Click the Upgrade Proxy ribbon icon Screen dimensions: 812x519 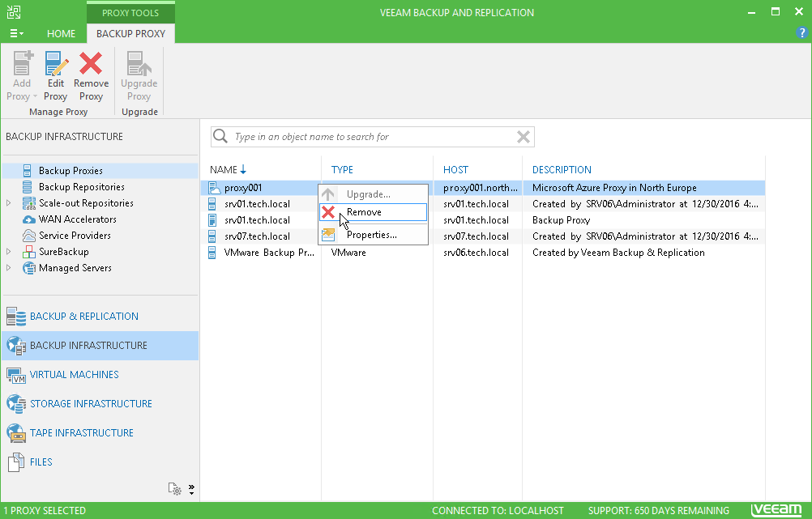click(x=139, y=63)
